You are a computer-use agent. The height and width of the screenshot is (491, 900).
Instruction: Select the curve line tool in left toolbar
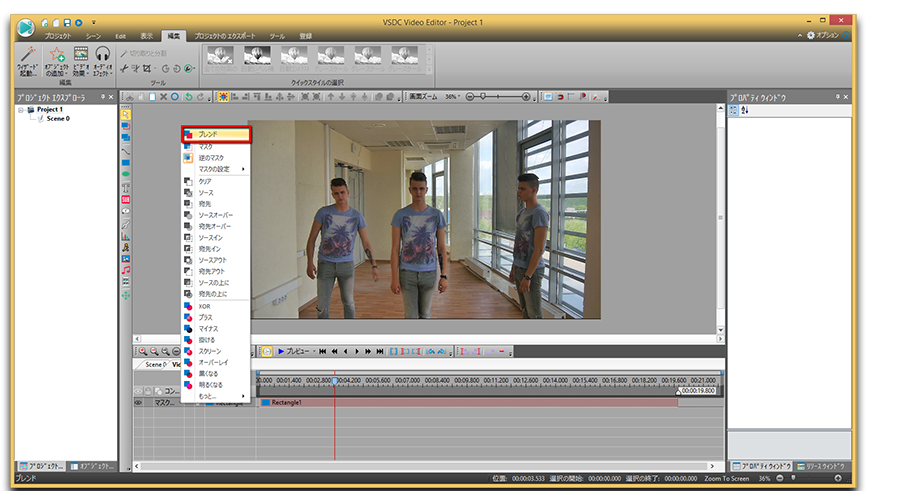(125, 151)
